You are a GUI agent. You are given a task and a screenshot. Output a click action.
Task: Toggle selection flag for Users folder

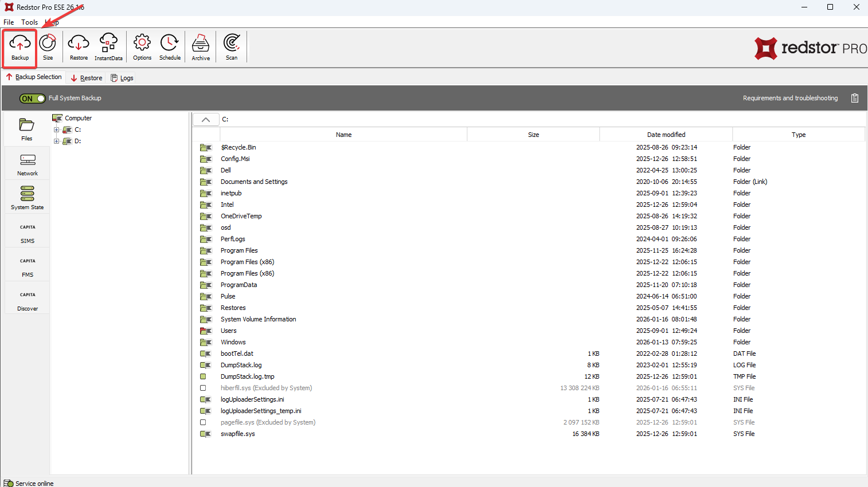point(205,331)
